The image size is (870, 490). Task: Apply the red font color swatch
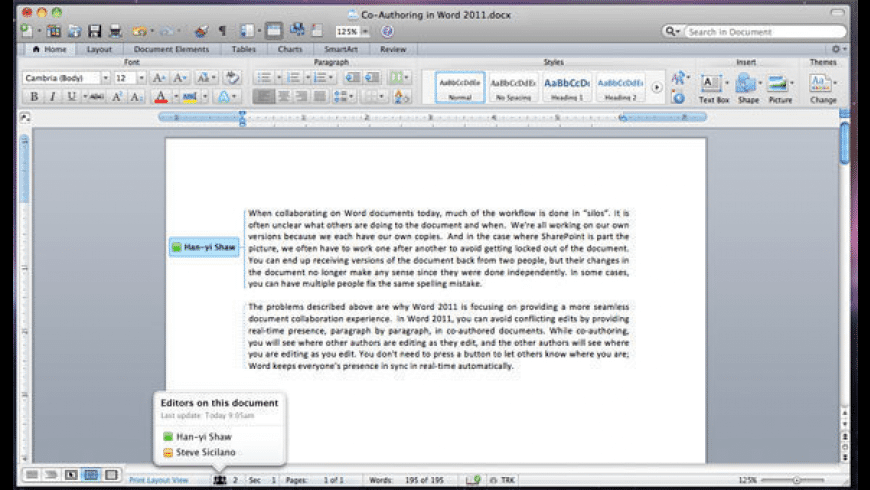coord(161,97)
